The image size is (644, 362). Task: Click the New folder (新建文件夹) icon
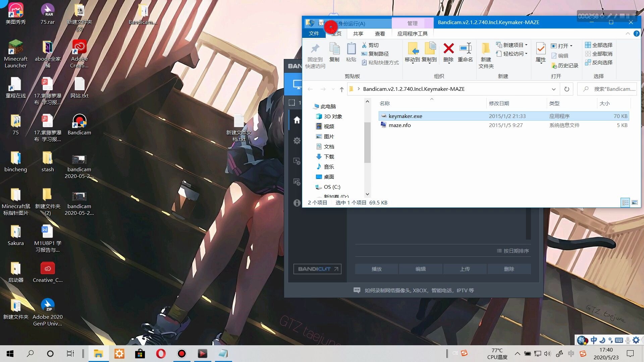(486, 49)
